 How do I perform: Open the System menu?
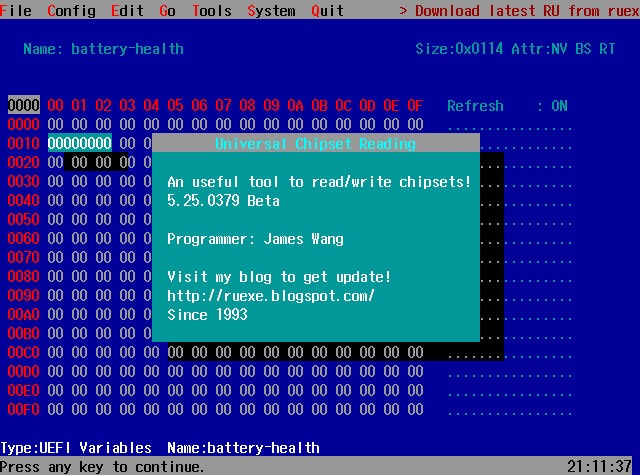click(271, 11)
